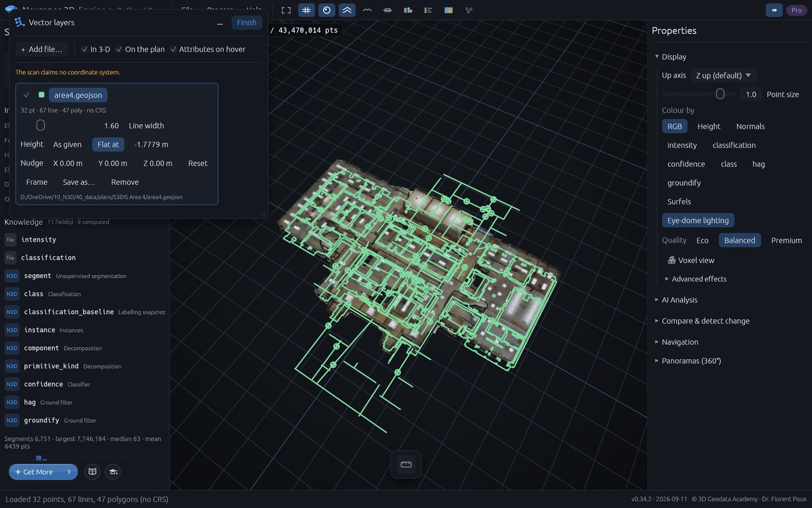This screenshot has height=508, width=812.
Task: Colour by Surfels
Action: click(679, 201)
